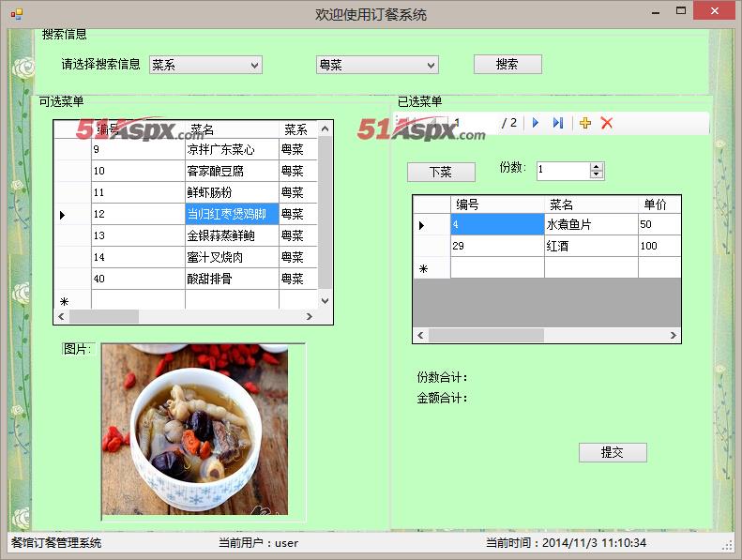Click the cell with number 13

tap(138, 235)
